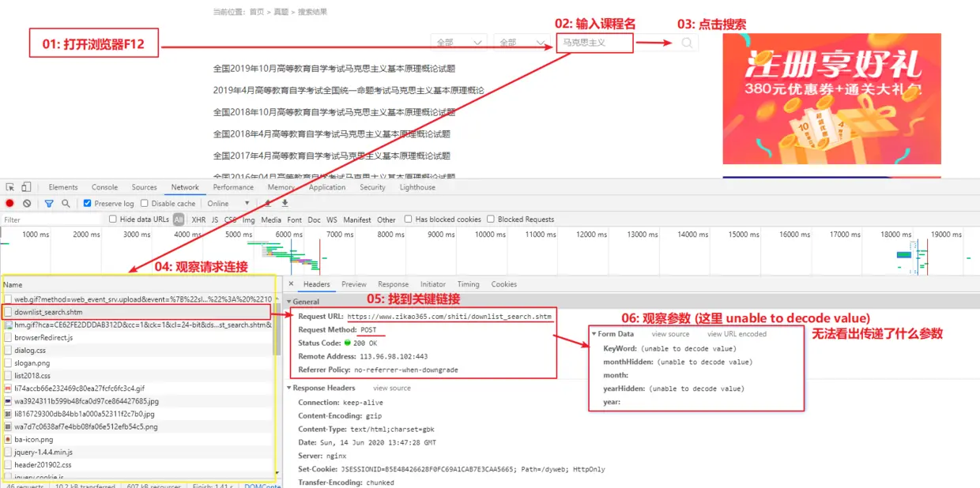
Task: Close the request details pane
Action: pyautogui.click(x=291, y=284)
